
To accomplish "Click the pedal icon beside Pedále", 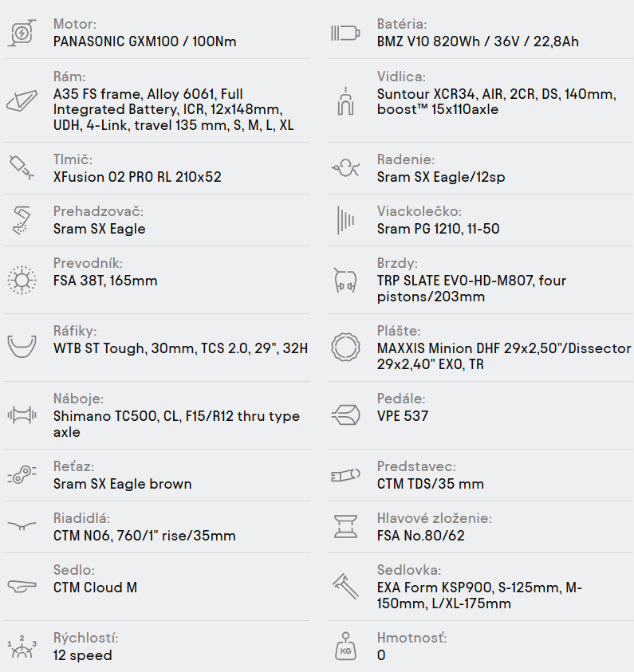I will point(345,415).
